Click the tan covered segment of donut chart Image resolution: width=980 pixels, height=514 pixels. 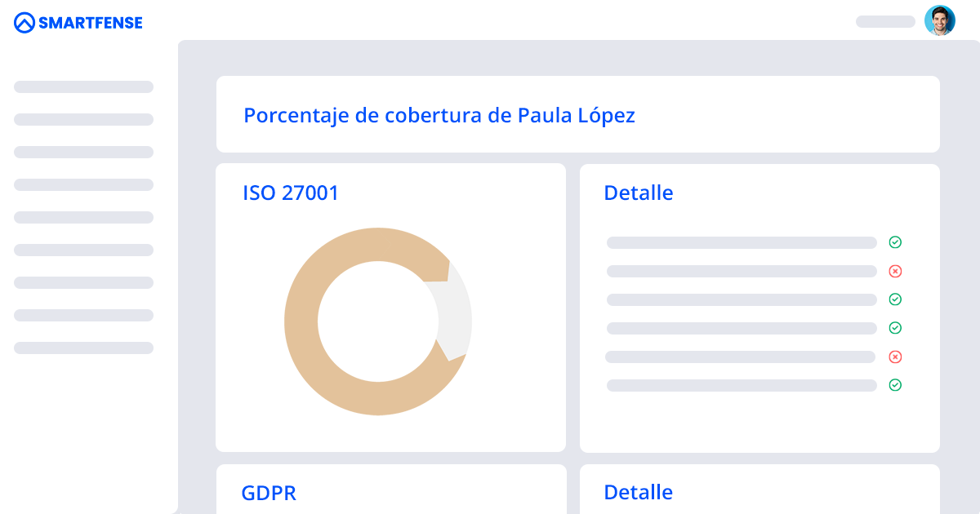pos(302,322)
